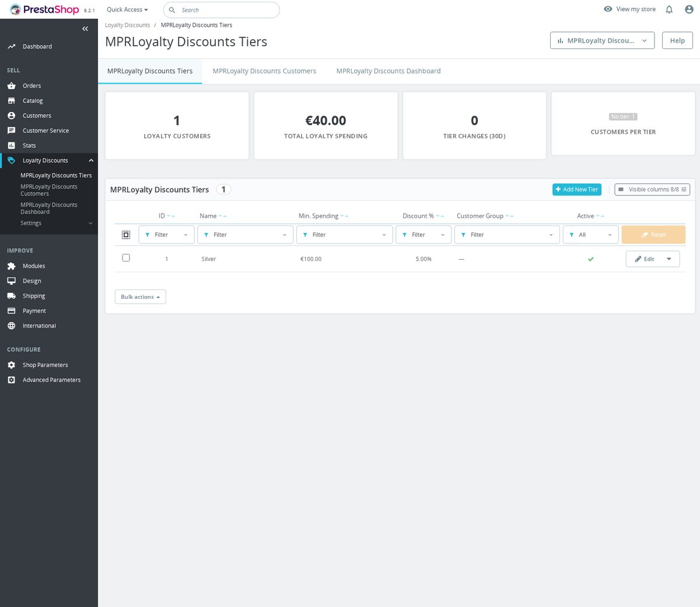Open Bulk actions menu
The image size is (700, 607).
(141, 297)
